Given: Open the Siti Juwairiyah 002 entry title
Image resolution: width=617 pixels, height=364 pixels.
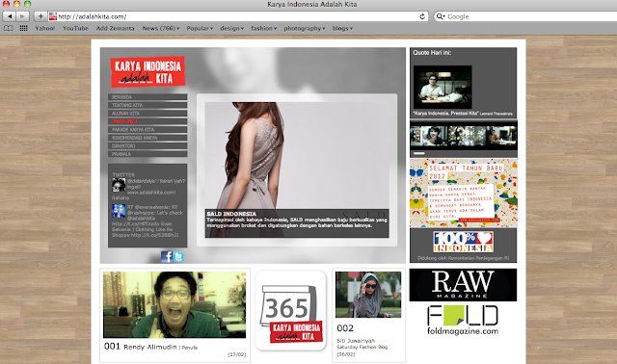Looking at the screenshot, I should [356, 341].
